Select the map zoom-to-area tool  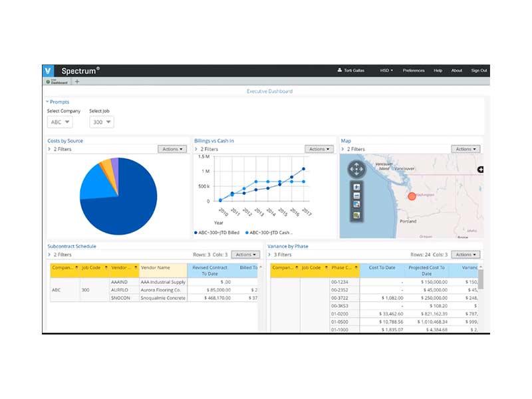coord(356,205)
